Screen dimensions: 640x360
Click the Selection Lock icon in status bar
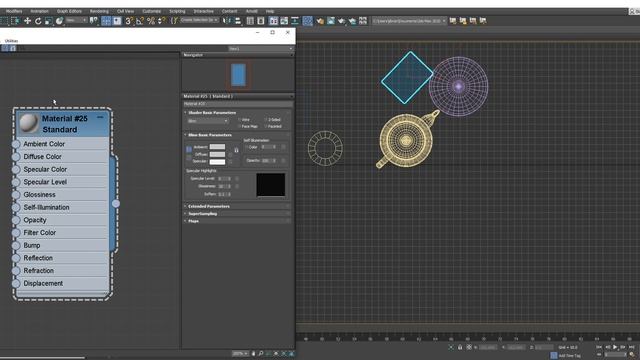point(460,347)
